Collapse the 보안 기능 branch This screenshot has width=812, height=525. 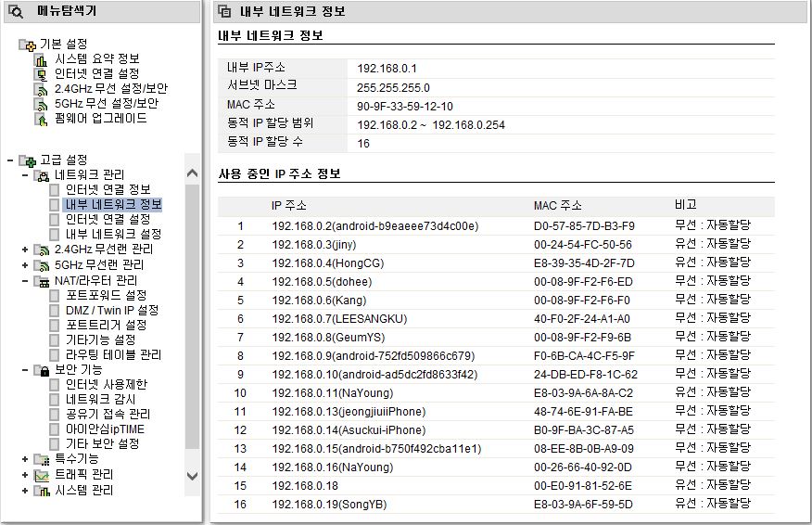25,370
